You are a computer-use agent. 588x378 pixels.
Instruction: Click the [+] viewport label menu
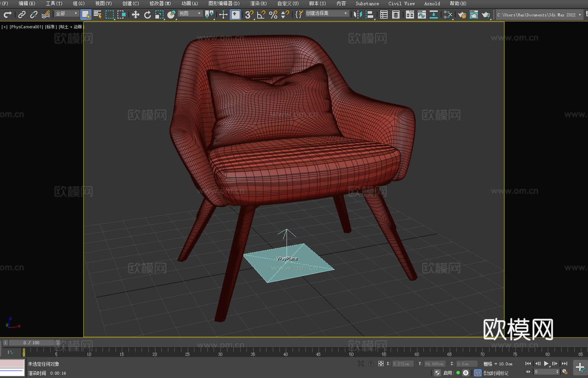4,27
